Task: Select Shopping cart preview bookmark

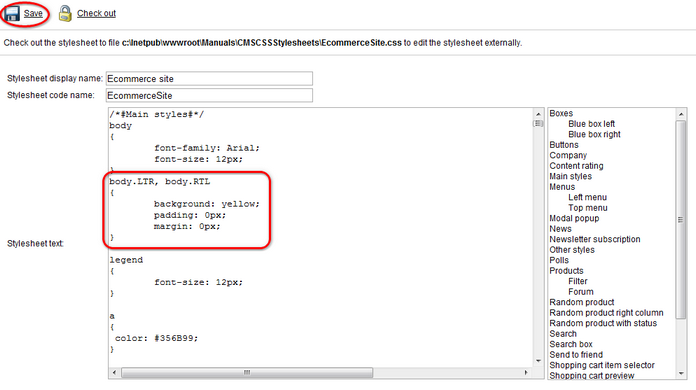Action: [592, 375]
